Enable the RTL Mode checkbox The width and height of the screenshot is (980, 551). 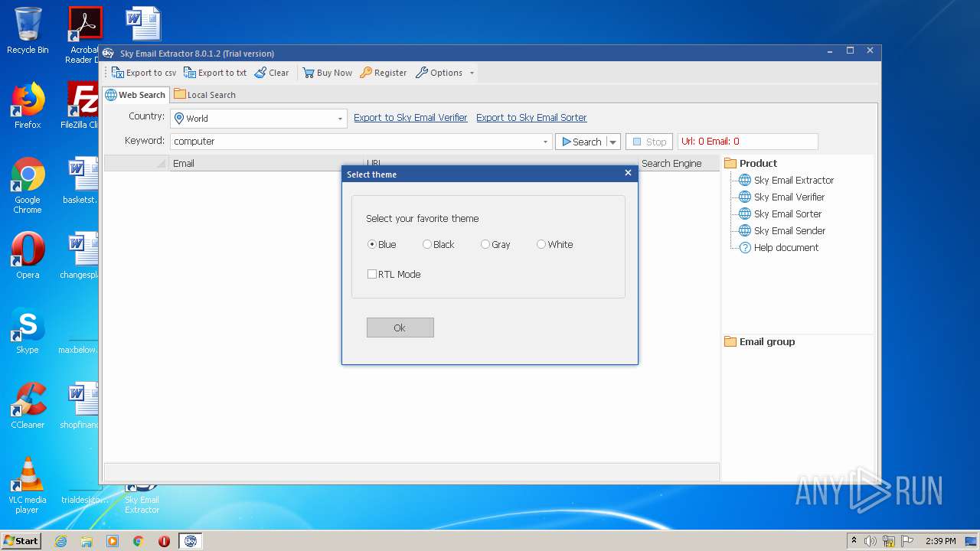pyautogui.click(x=372, y=274)
